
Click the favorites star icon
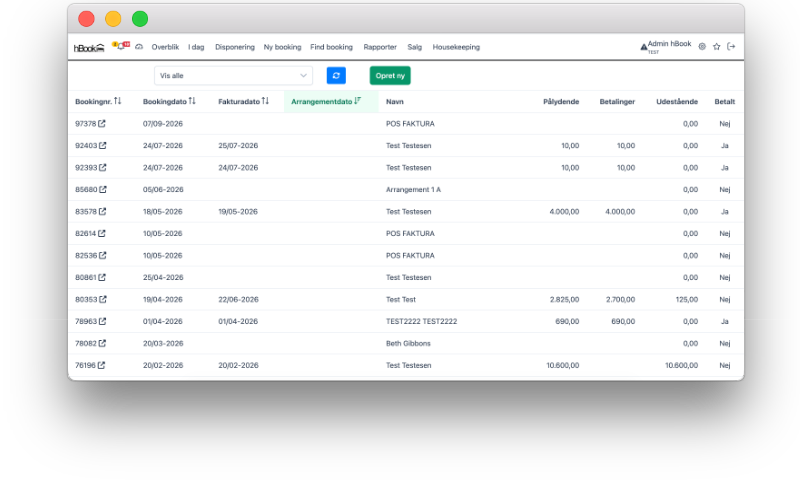(716, 46)
